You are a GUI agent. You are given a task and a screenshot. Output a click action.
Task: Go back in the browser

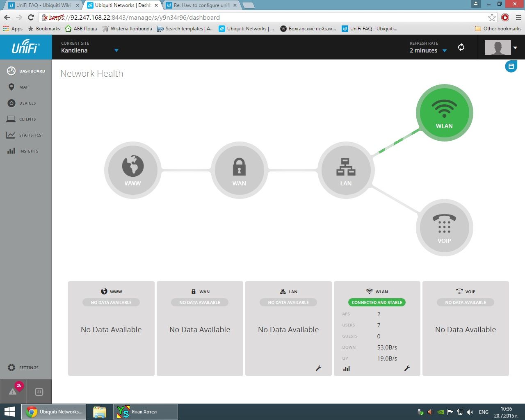coord(7,17)
